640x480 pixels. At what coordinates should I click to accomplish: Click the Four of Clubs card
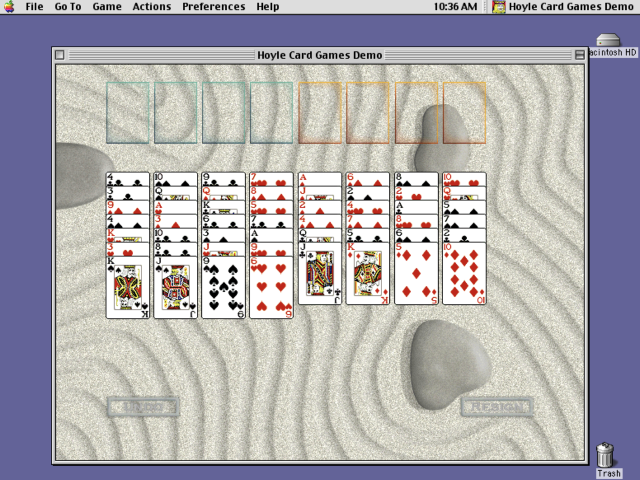pyautogui.click(x=128, y=180)
